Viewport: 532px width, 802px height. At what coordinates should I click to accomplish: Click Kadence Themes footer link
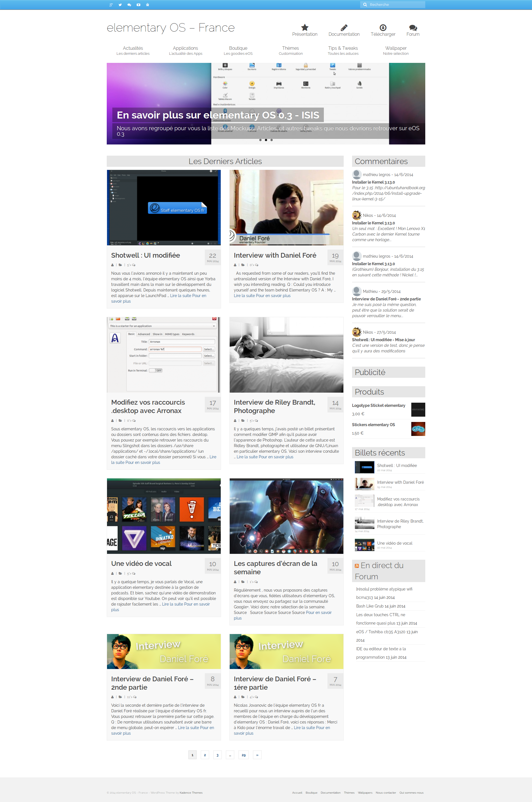pos(191,793)
